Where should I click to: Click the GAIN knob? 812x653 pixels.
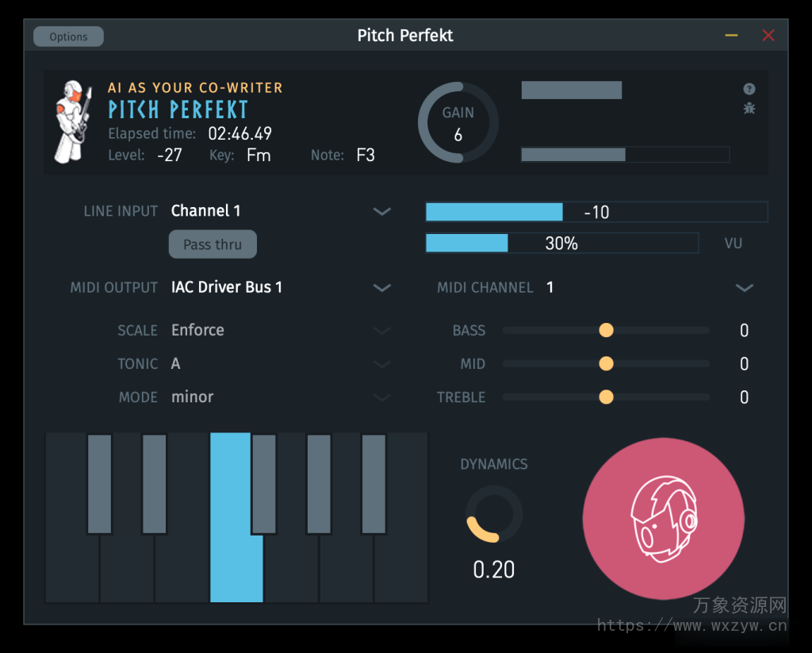click(x=458, y=123)
